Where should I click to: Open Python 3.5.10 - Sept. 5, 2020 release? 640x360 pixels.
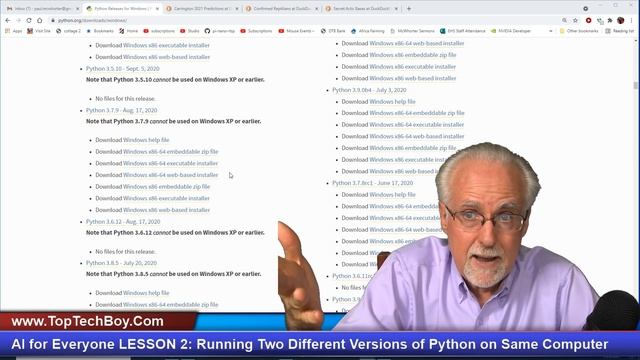(122, 69)
